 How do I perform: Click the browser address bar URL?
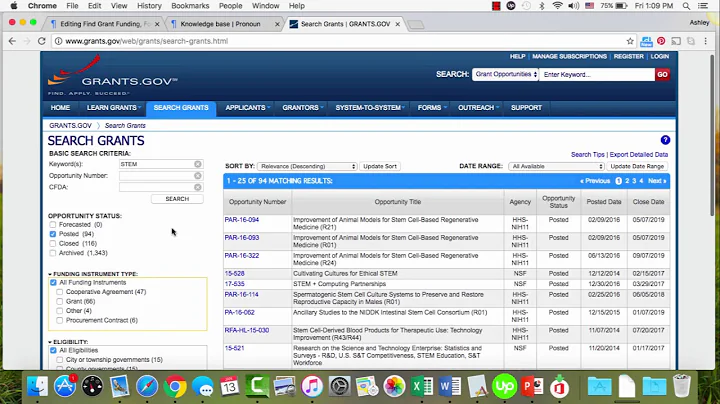pyautogui.click(x=146, y=41)
